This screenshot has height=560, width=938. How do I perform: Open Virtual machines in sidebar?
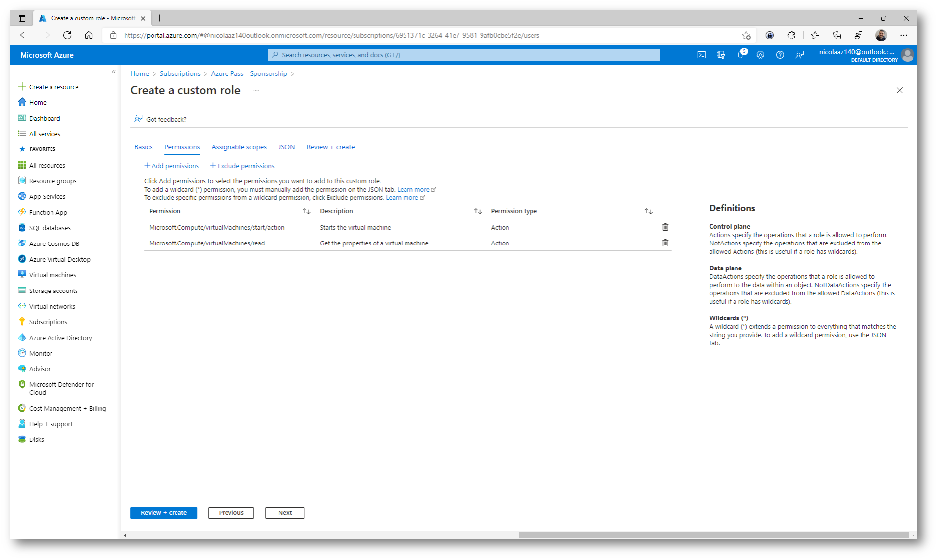click(x=47, y=275)
